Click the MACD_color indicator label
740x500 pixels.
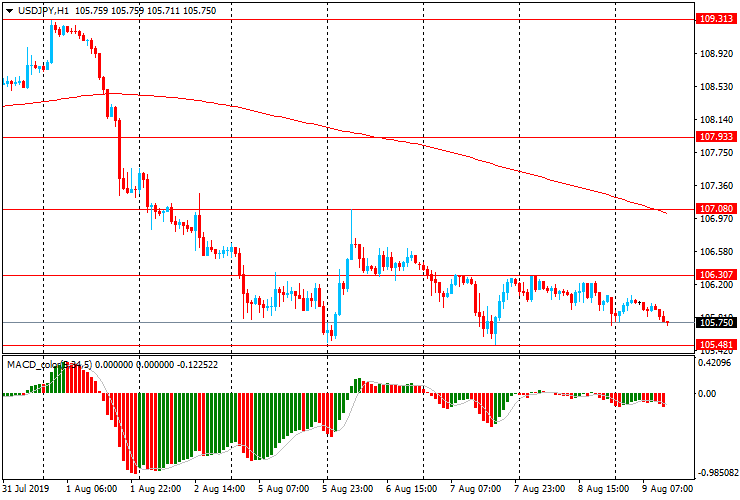tap(50, 364)
